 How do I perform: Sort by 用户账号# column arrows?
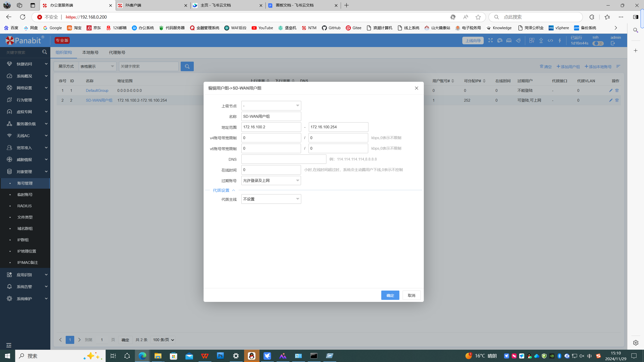tap(452, 81)
